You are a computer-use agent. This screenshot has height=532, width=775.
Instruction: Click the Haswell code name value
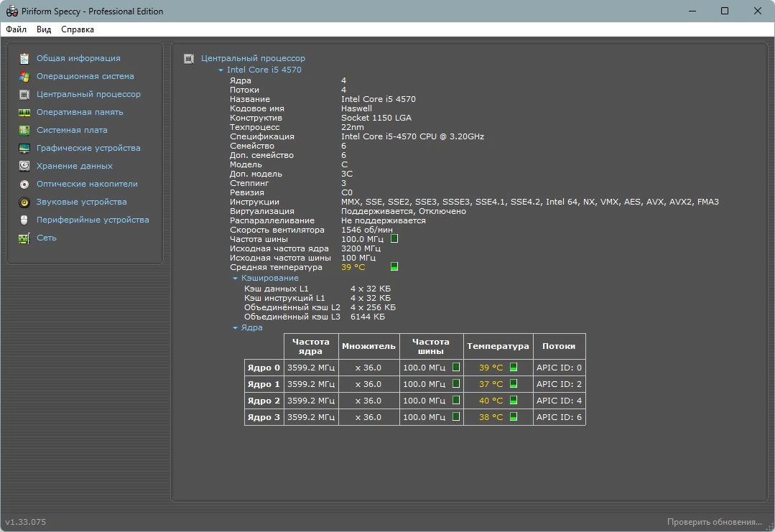356,108
